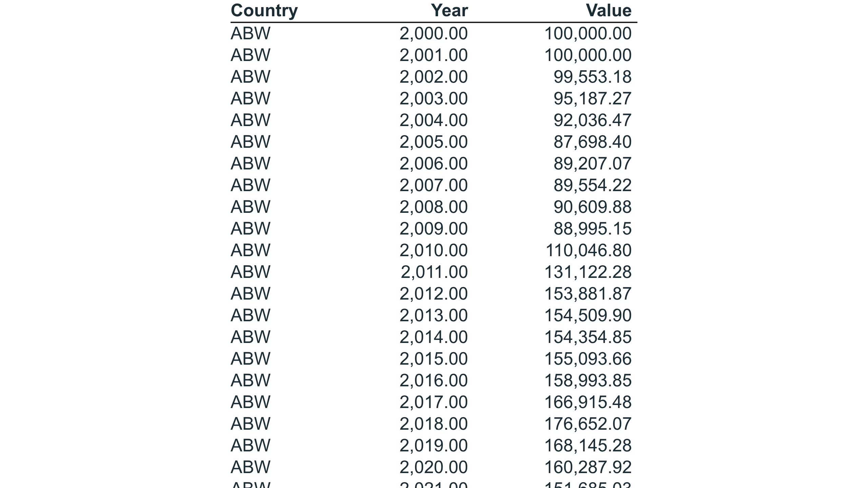Click the Year column header
Image resolution: width=868 pixels, height=488 pixels.
[449, 11]
